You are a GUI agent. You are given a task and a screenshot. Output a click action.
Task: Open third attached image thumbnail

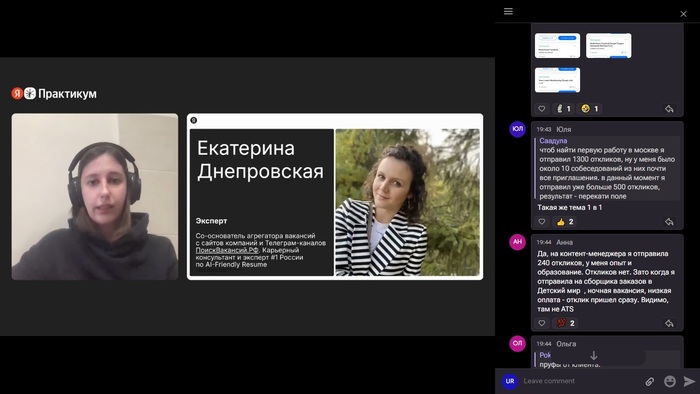(x=557, y=80)
